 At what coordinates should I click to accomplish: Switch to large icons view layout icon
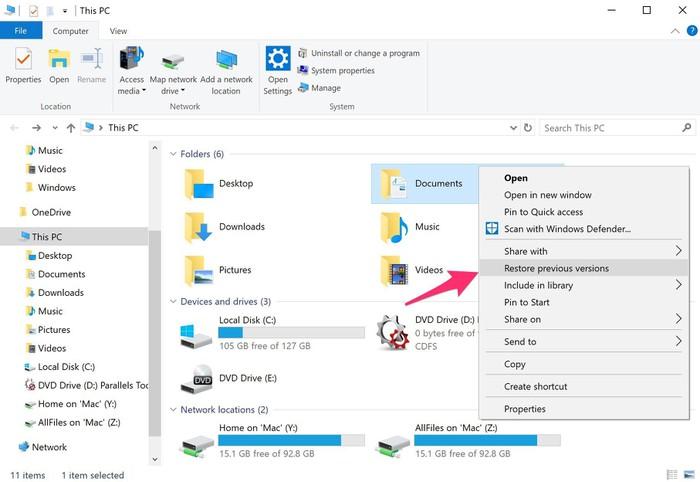(689, 474)
